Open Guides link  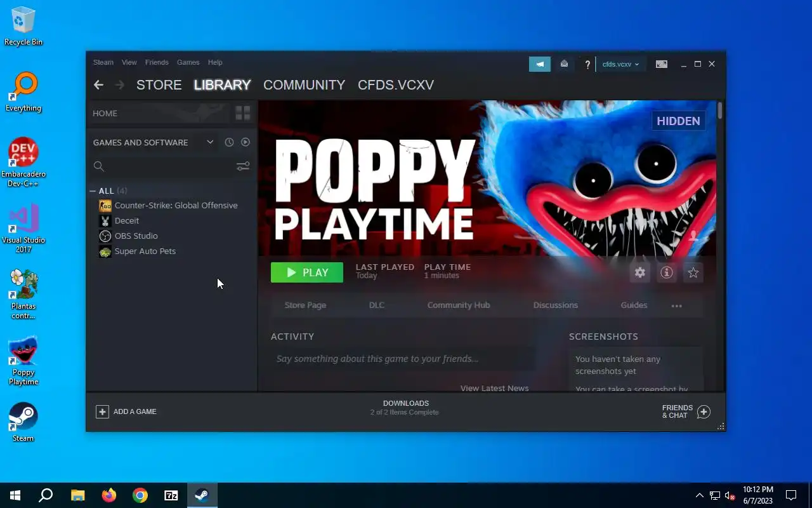(634, 305)
